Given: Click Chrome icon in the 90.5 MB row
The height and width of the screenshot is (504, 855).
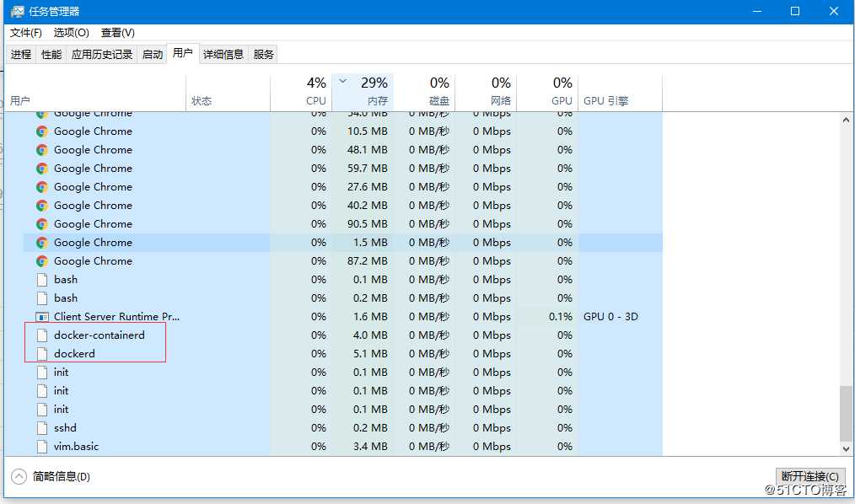Looking at the screenshot, I should pos(42,224).
